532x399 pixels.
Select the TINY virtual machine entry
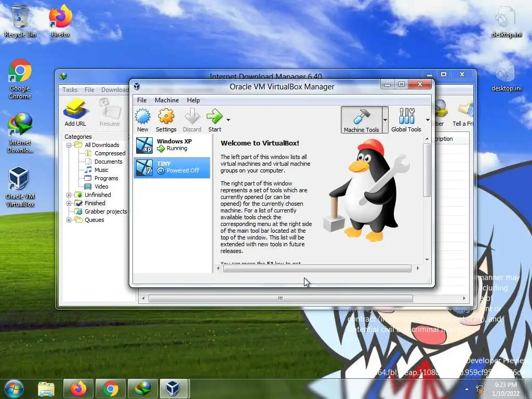(172, 167)
